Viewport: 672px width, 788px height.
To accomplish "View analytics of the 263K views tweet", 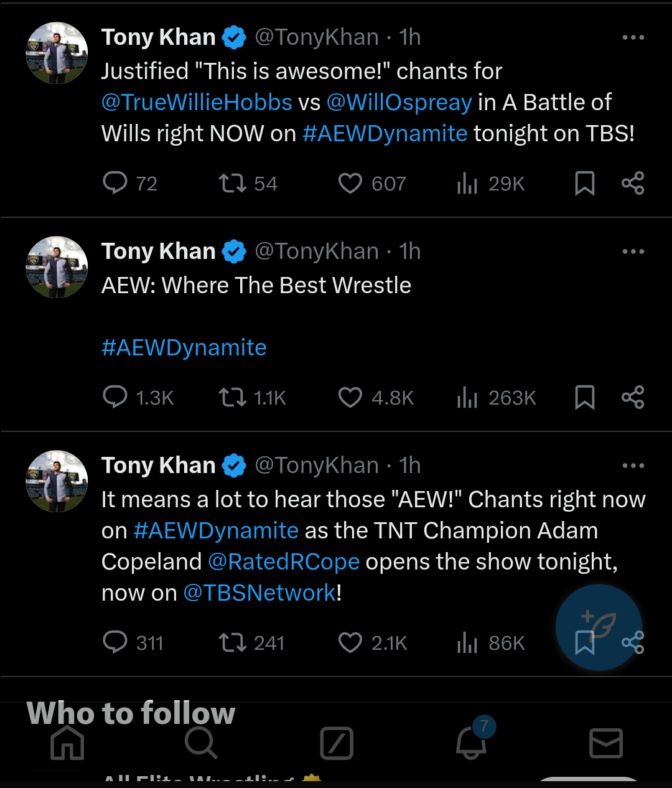I will tap(467, 398).
